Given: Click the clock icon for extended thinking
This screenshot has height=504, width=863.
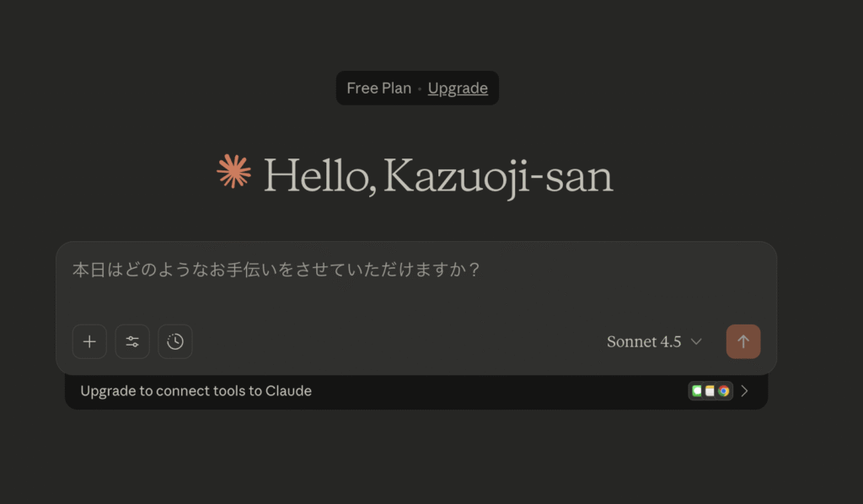Looking at the screenshot, I should click(175, 341).
